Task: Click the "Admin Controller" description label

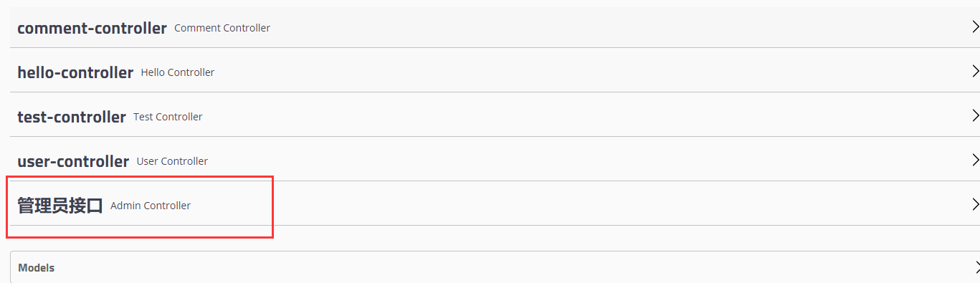Action: (x=151, y=206)
